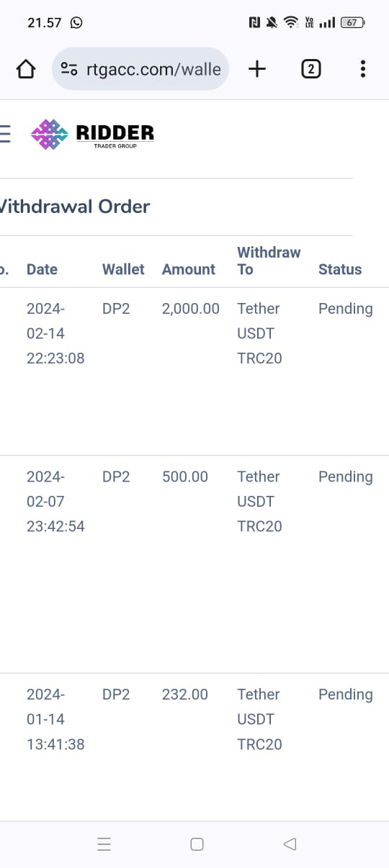The image size is (389, 868).
Task: Open the site hamburger menu
Action: pos(4,134)
